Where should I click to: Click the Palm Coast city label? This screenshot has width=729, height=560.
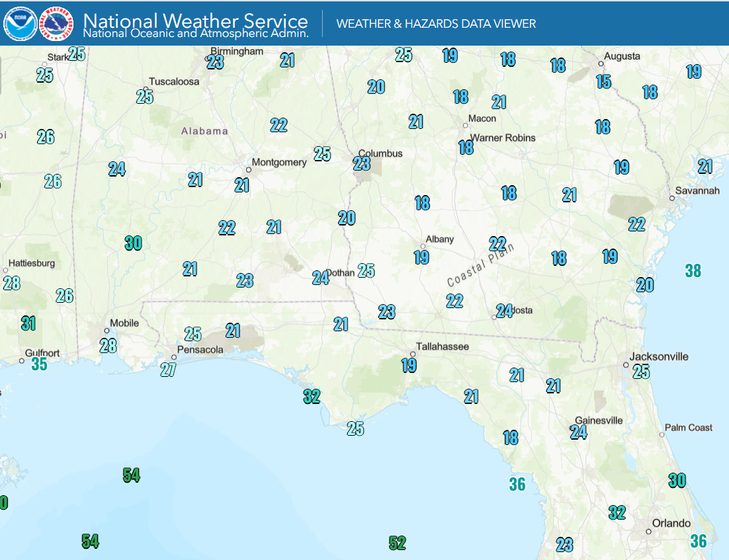[689, 428]
